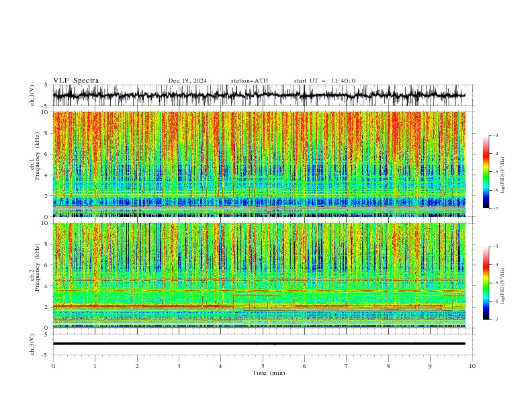The height and width of the screenshot is (411, 532).
Task: Click the "8" kHz tick on ch.2 frequency axis
Action: pos(48,244)
